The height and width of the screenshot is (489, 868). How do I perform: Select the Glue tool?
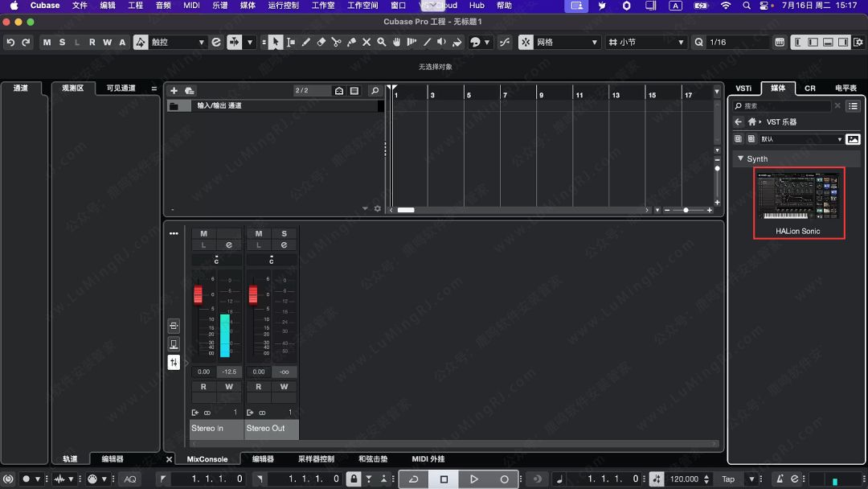(x=351, y=43)
